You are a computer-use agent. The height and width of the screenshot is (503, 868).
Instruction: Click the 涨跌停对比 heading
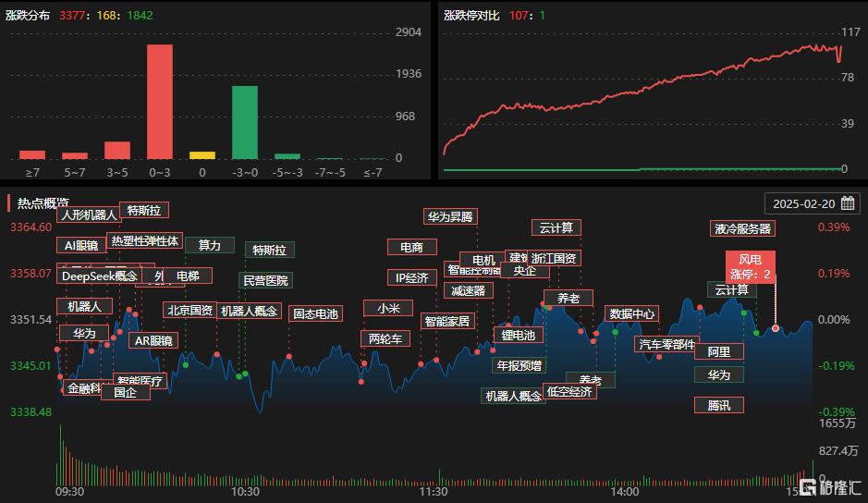coord(471,16)
